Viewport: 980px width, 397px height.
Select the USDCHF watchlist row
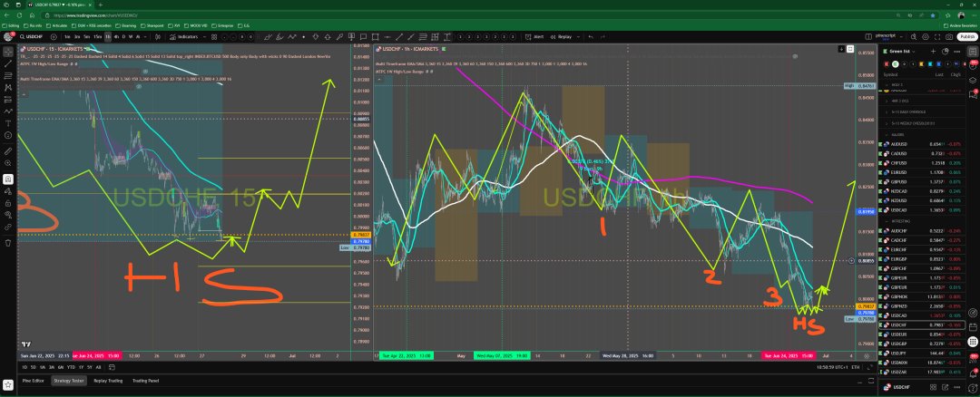(922, 325)
